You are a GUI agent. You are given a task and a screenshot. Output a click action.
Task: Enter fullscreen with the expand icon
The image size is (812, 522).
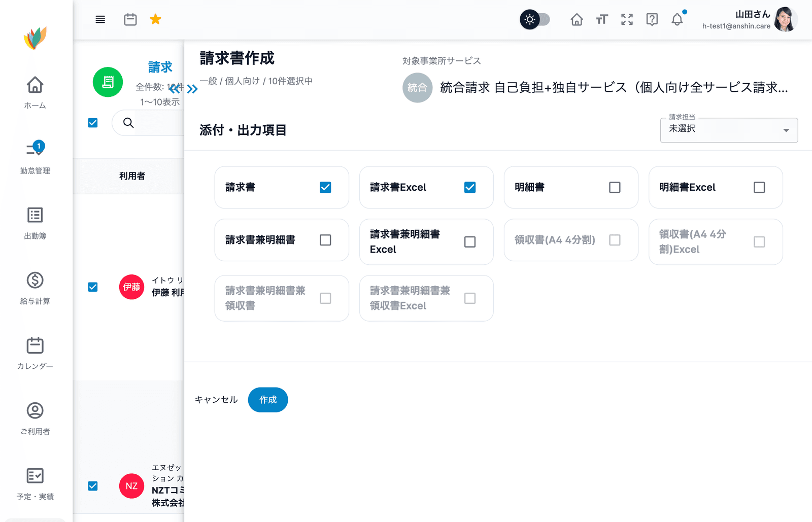coord(627,20)
